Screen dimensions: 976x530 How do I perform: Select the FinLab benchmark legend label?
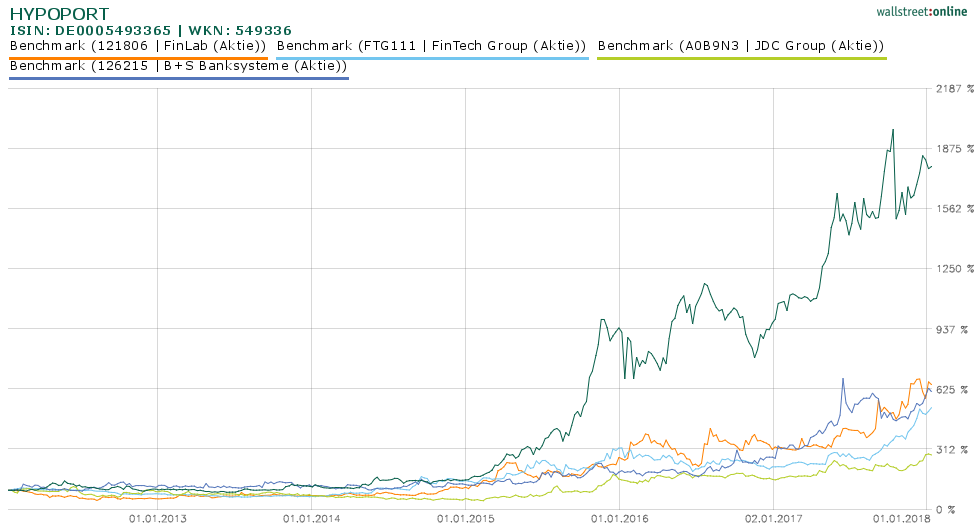tap(137, 46)
